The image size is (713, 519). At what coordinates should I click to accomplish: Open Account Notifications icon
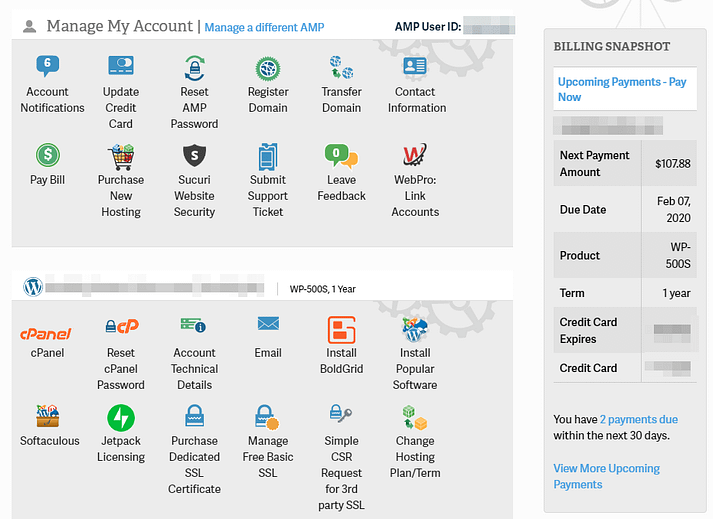click(47, 66)
